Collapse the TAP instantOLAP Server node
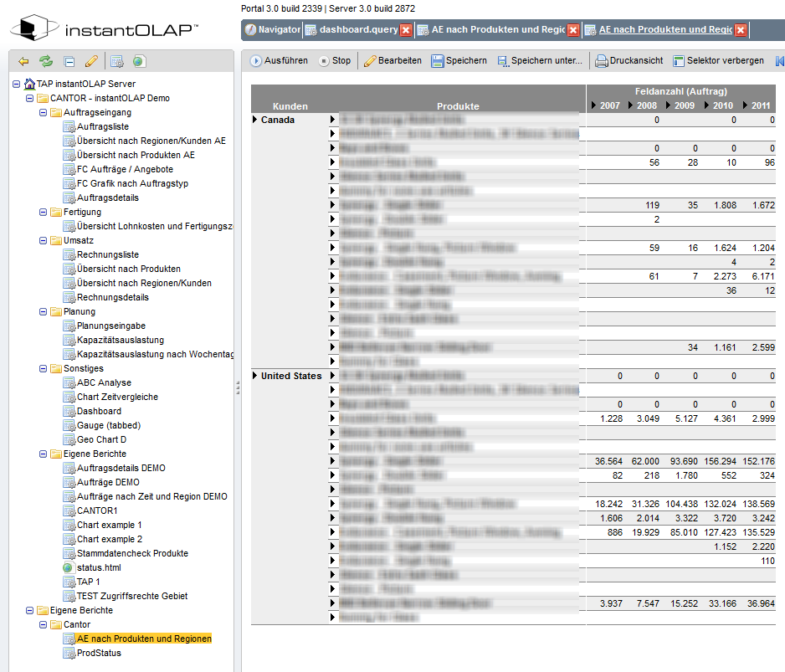Viewport: 785px width, 672px height. point(16,85)
